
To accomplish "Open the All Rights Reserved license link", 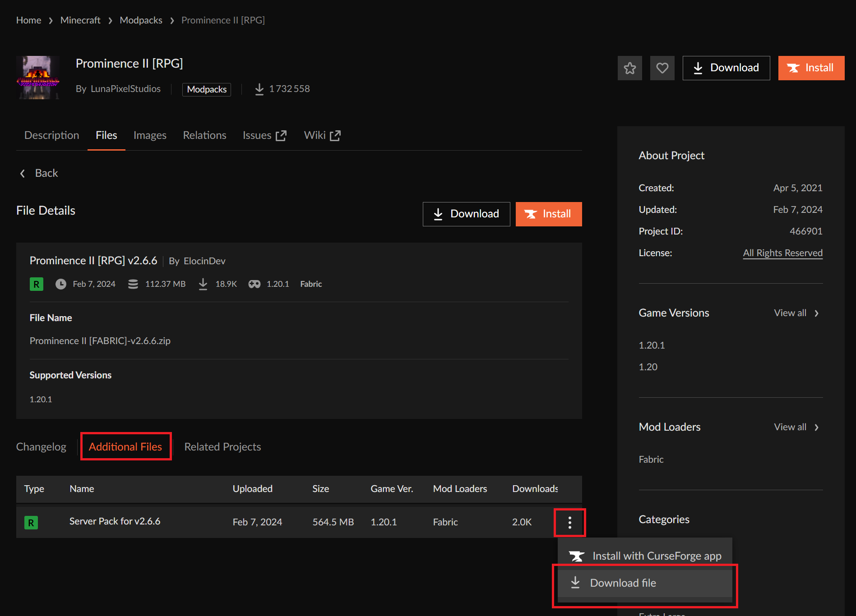I will point(782,253).
